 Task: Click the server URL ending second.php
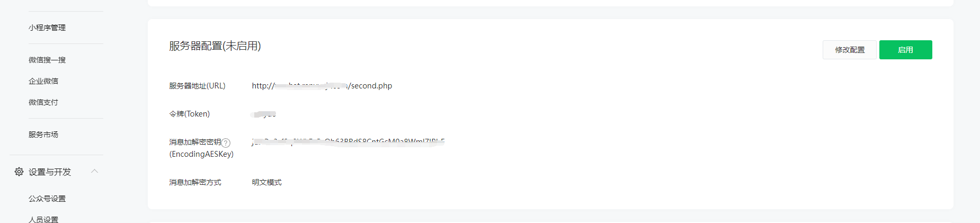322,86
